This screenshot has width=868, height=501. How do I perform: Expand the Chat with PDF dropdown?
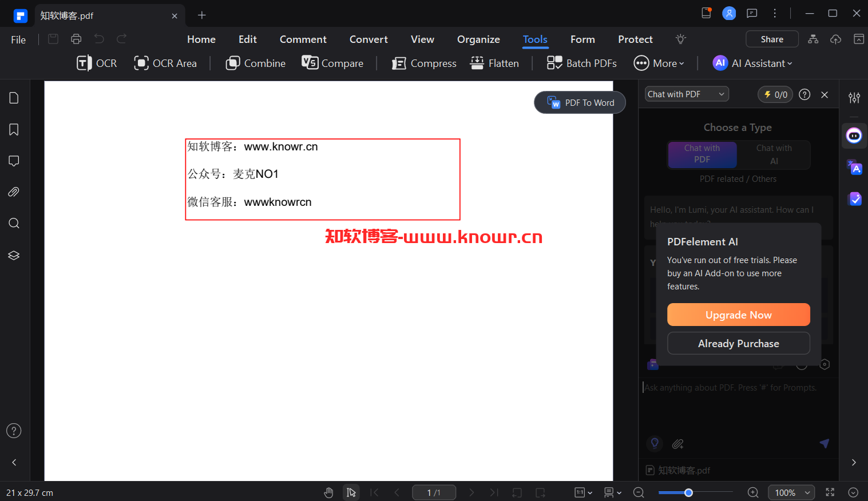click(x=687, y=94)
